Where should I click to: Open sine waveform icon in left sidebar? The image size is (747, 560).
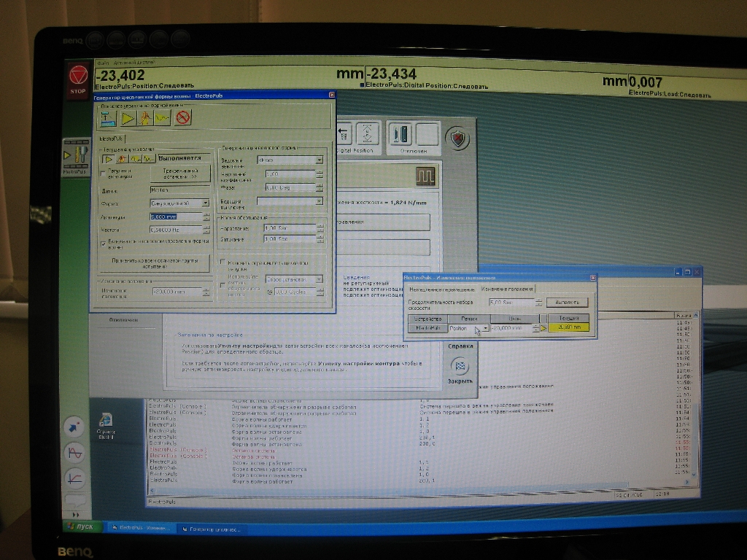coord(75,452)
